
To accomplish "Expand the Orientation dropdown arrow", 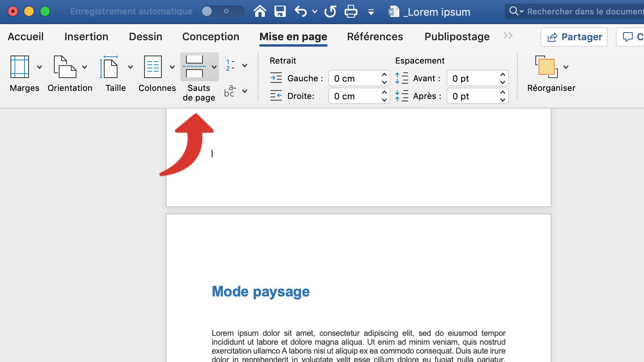I will [85, 67].
